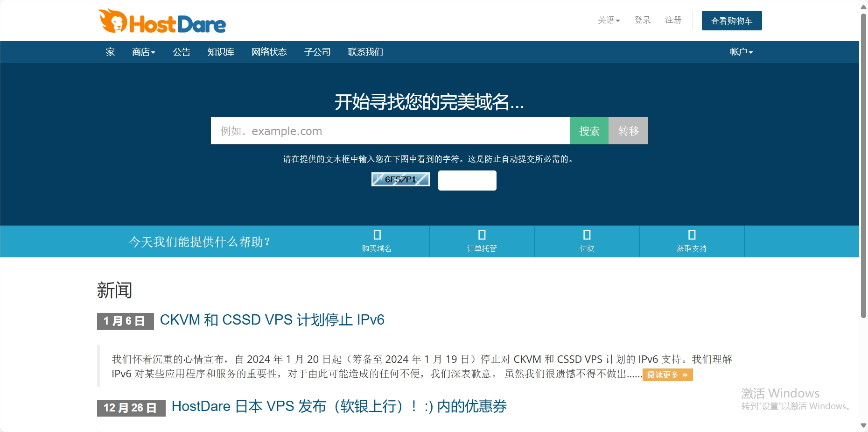Select the 公告 menu item
Screen dimensions: 868x432
tap(182, 52)
